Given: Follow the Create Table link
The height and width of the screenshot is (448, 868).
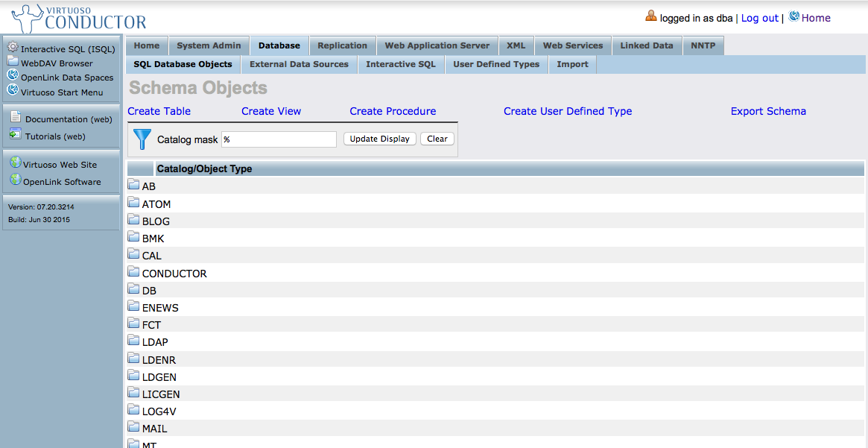Looking at the screenshot, I should (159, 111).
